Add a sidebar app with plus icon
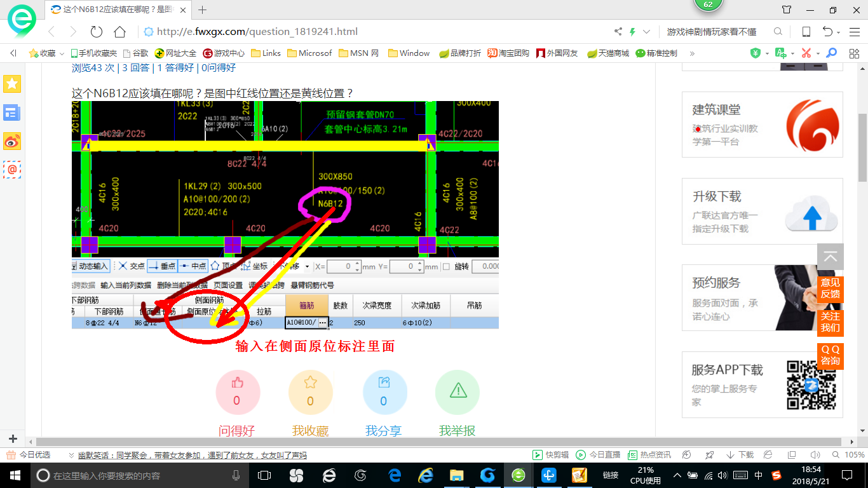868x488 pixels. 13,439
